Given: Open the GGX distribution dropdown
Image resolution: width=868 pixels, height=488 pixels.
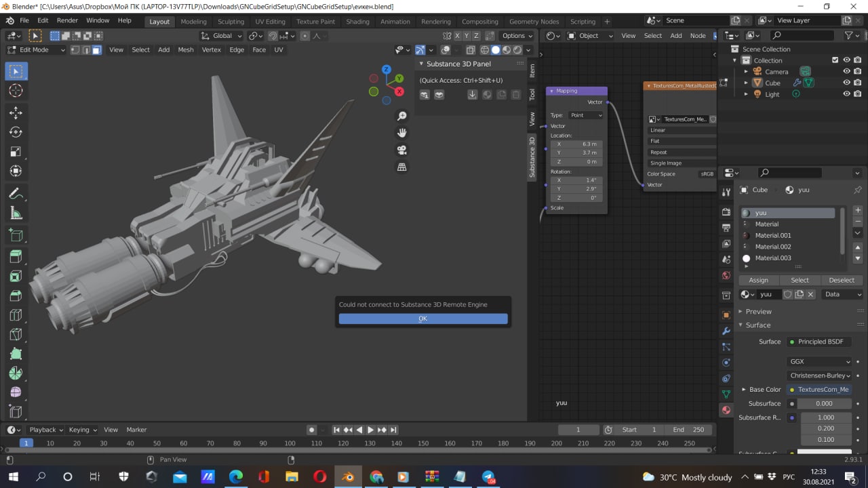Looking at the screenshot, I should click(819, 361).
